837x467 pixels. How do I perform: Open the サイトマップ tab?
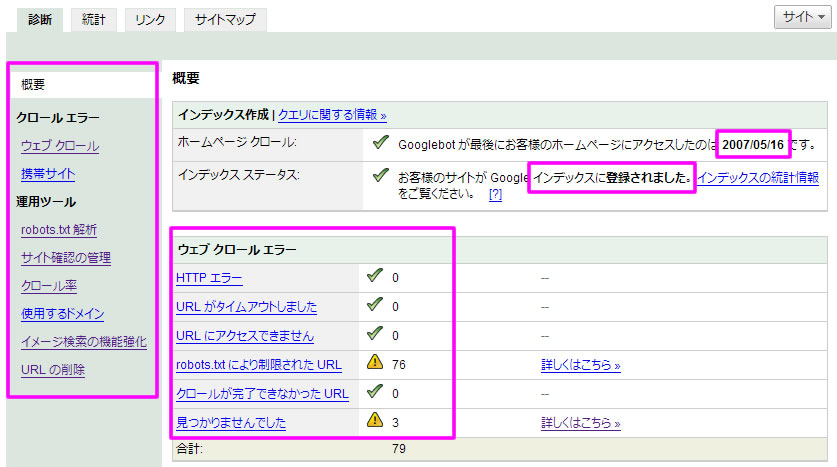click(225, 19)
